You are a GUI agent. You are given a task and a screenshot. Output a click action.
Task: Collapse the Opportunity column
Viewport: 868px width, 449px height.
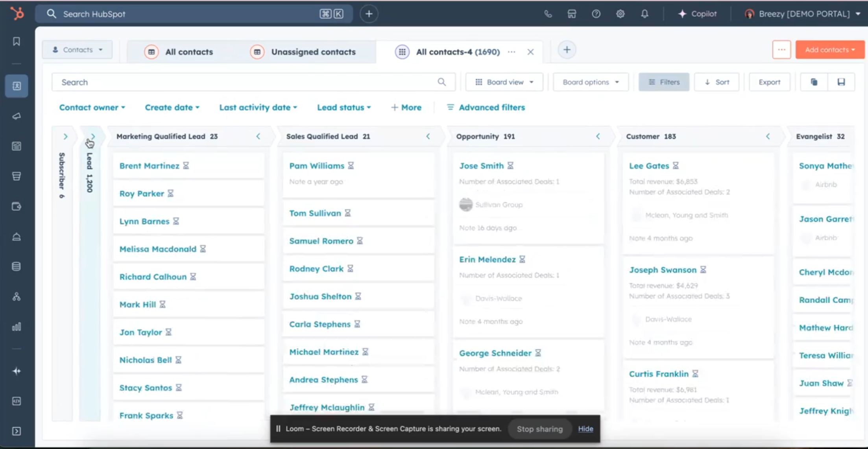coord(598,137)
